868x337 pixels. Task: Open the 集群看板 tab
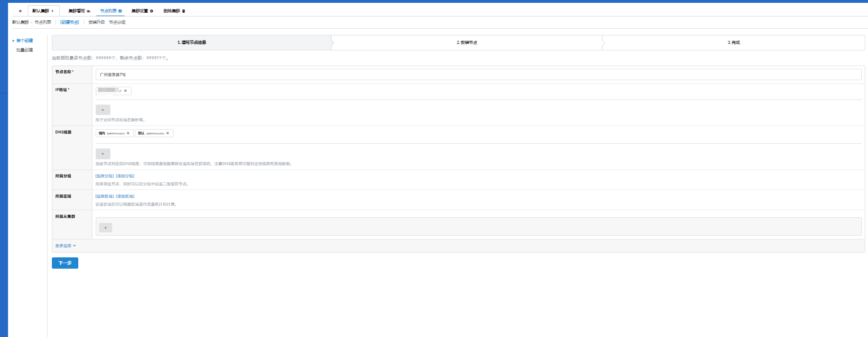point(79,11)
